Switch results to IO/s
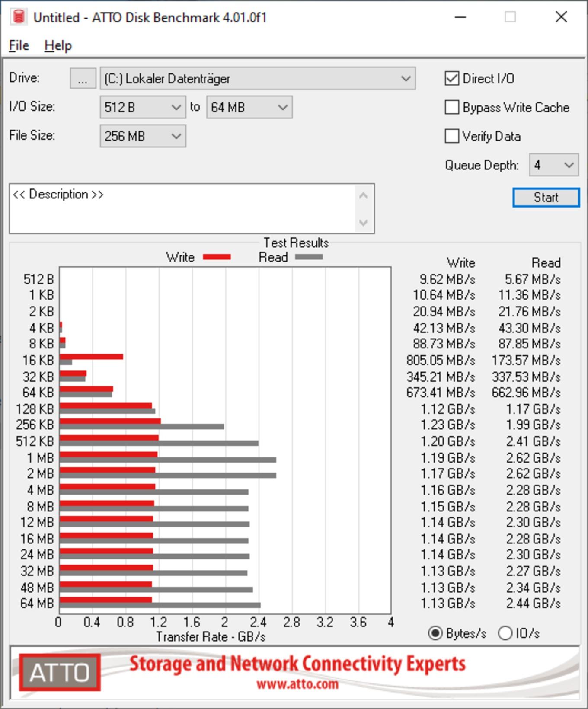The width and height of the screenshot is (588, 709). 505,633
